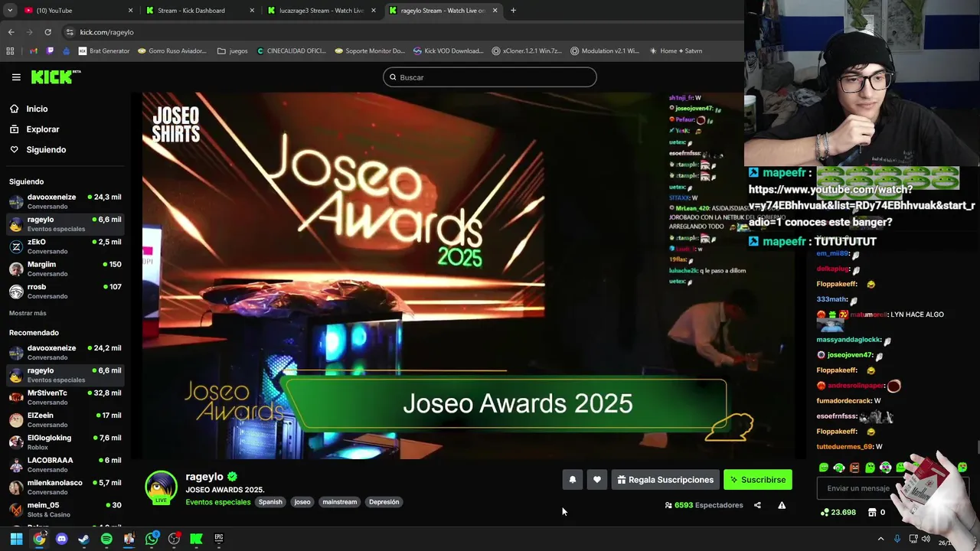The image size is (980, 551).
Task: Switch to the lucazrage3 Stream tab
Action: click(x=320, y=11)
